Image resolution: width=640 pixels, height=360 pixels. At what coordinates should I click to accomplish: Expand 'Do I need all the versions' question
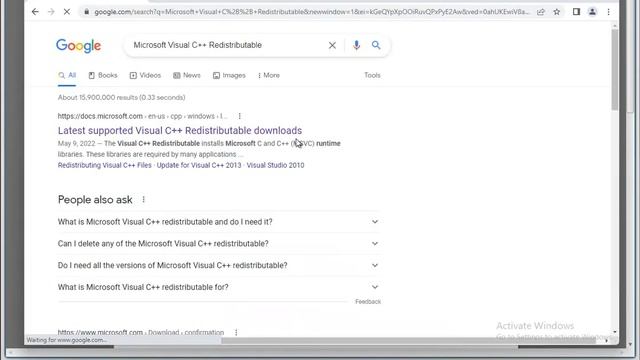pos(219,265)
